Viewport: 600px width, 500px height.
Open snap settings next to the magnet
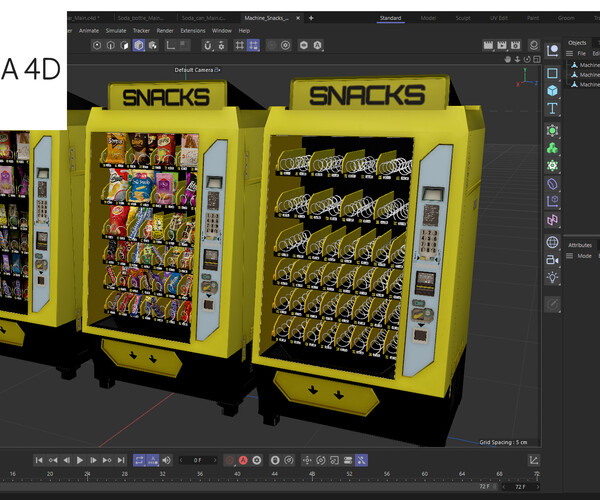[221, 46]
